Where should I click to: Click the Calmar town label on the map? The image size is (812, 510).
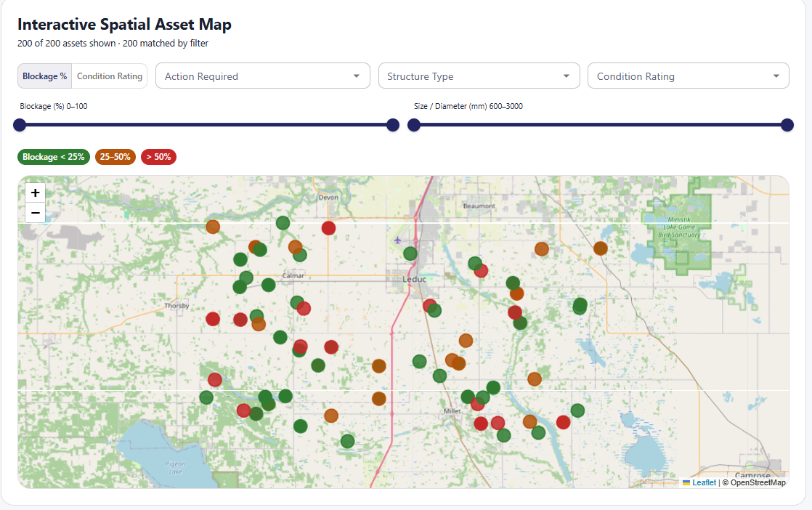click(293, 275)
